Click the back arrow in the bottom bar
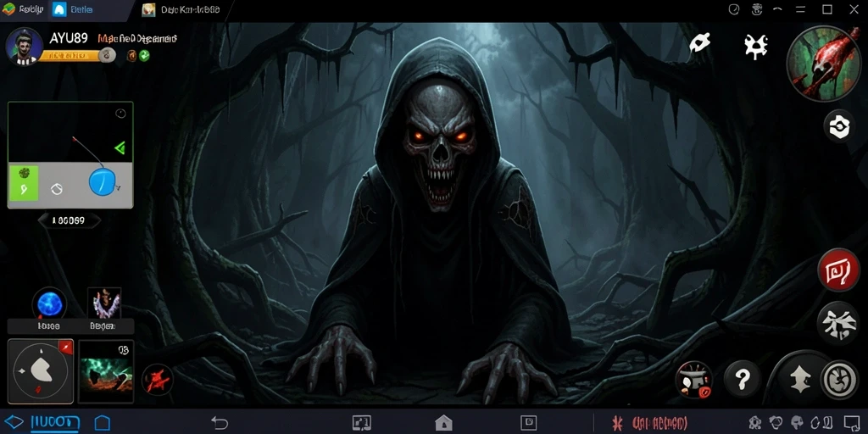Viewport: 868px width, 434px height. tap(220, 424)
